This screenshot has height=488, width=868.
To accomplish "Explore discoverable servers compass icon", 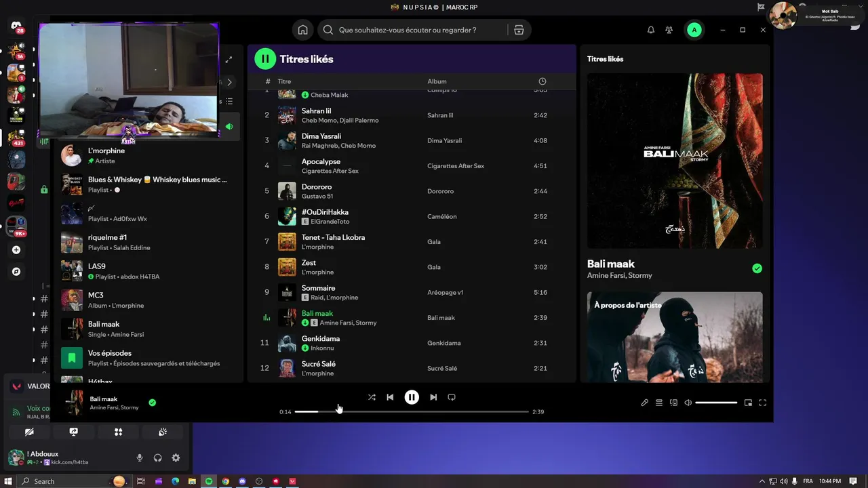I will tap(16, 271).
